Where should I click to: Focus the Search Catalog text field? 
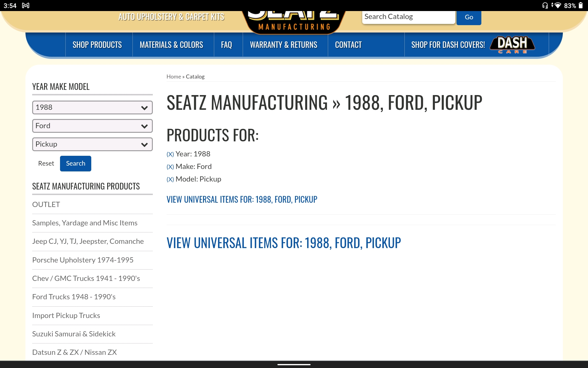[x=408, y=17]
